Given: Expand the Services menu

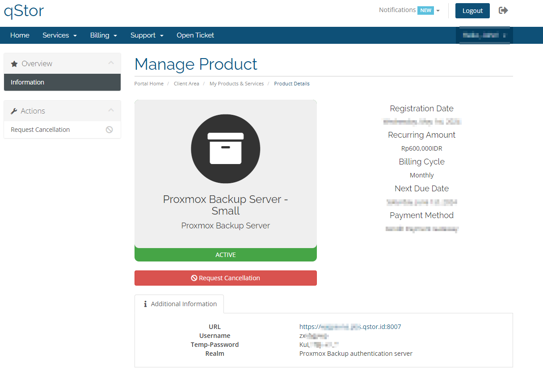Looking at the screenshot, I should coord(60,35).
